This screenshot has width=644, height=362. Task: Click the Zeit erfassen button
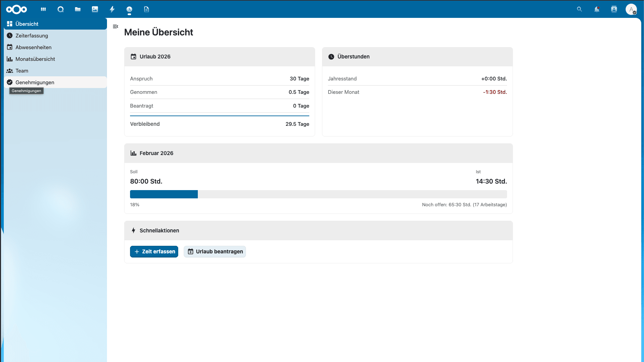154,251
